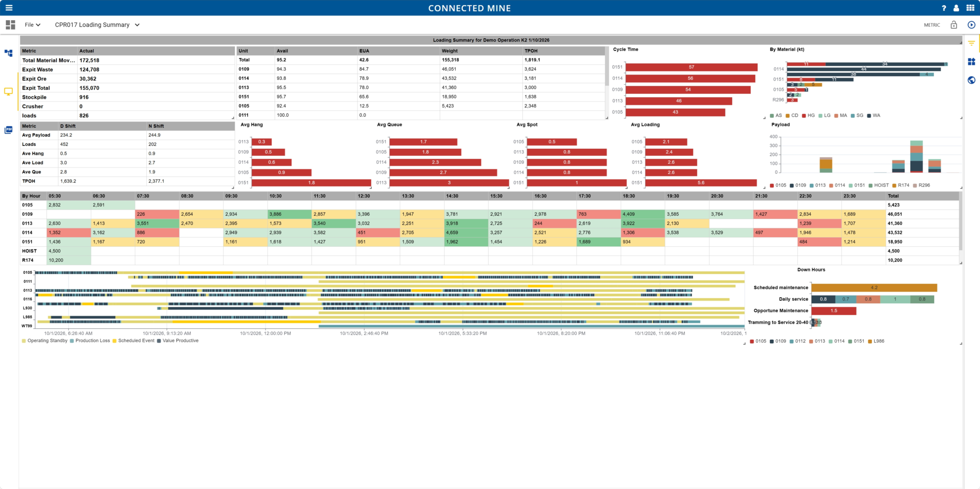Open the filter icon in right sidebar

(971, 44)
